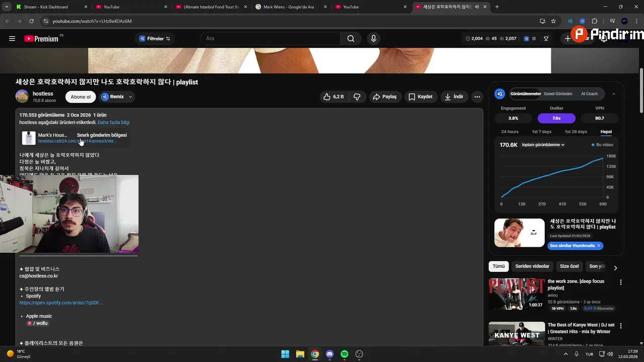Click Daha fazla bilgi link
644x362 pixels.
tap(114, 122)
